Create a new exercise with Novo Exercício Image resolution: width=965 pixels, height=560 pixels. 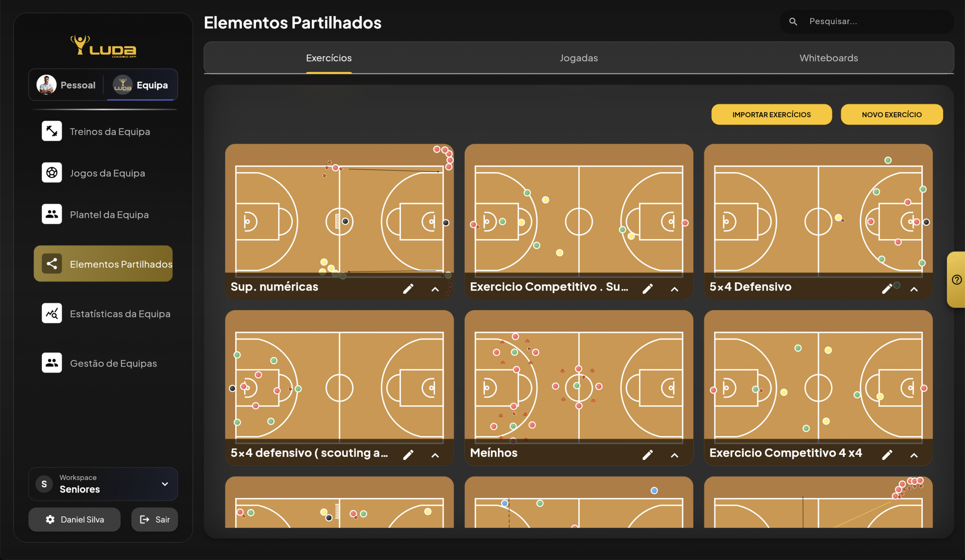(891, 115)
